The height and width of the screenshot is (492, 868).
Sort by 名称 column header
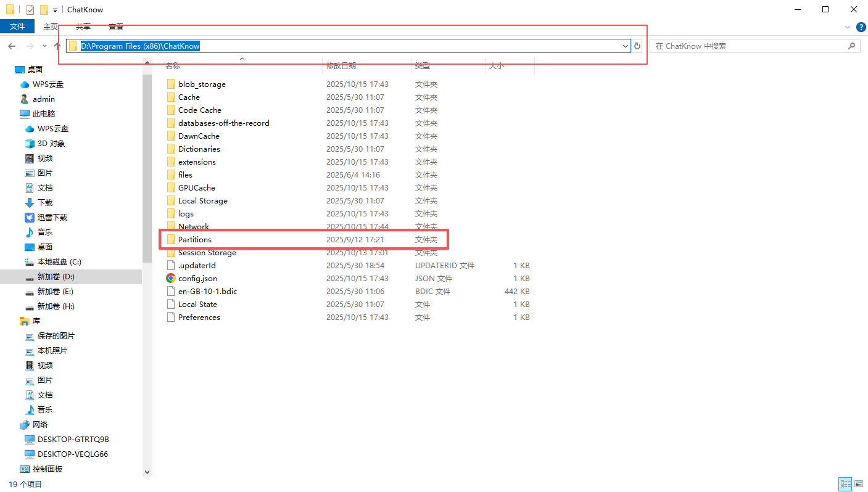tap(173, 65)
